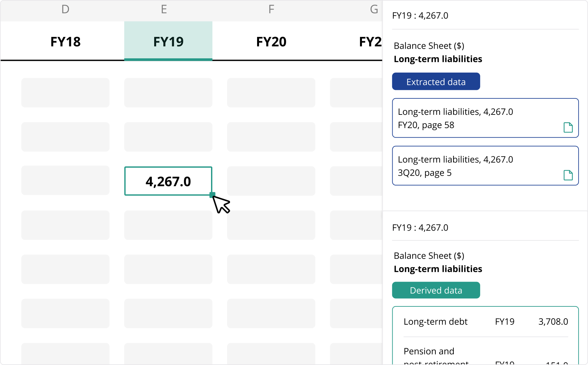Click column letter E header
588x365 pixels.
tap(164, 9)
